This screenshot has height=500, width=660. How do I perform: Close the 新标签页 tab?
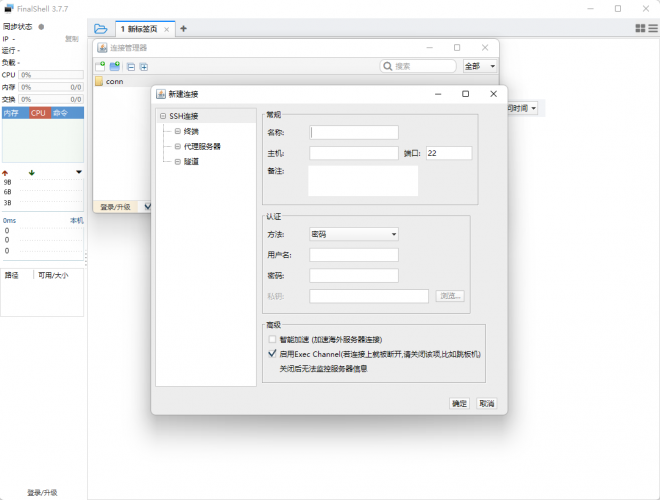point(167,29)
